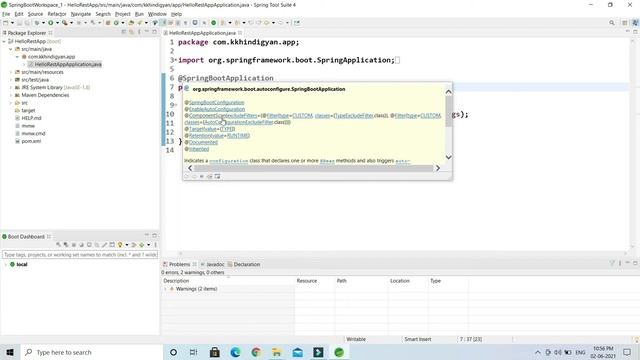Expand the local node in Boot Dashboard

coord(5,264)
